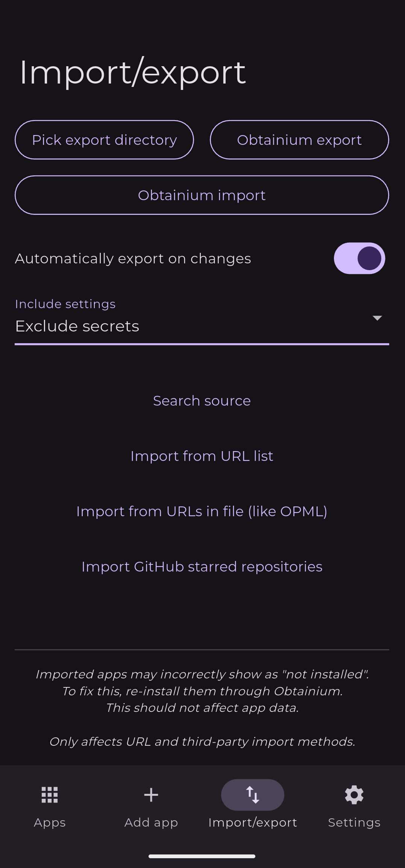Click Pick export directory button
405x868 pixels.
click(104, 140)
